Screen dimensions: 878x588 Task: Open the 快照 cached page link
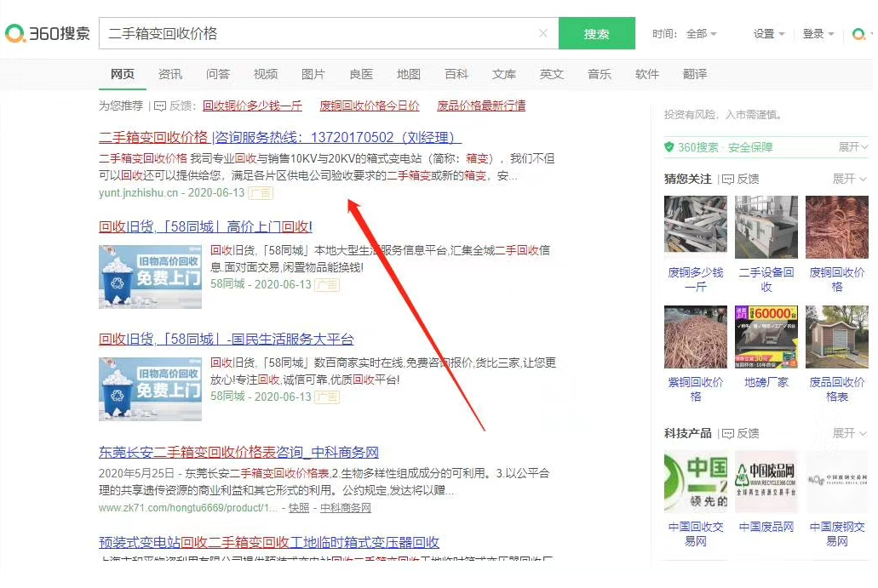point(299,508)
